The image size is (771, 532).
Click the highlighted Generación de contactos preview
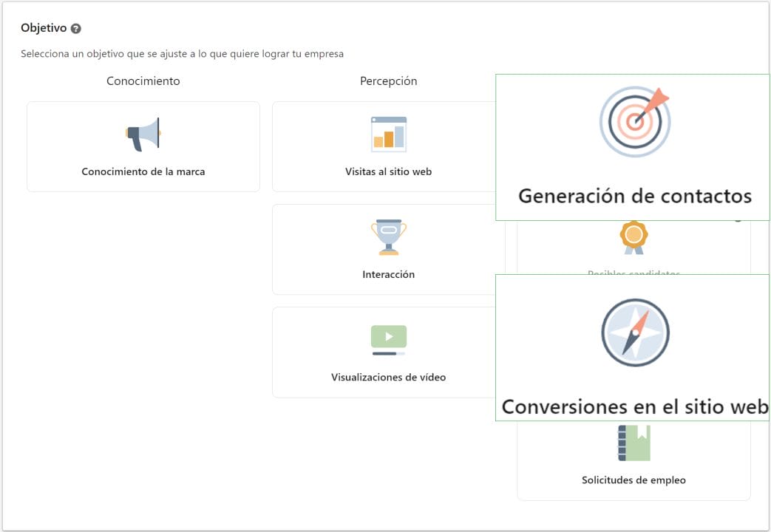pos(634,148)
